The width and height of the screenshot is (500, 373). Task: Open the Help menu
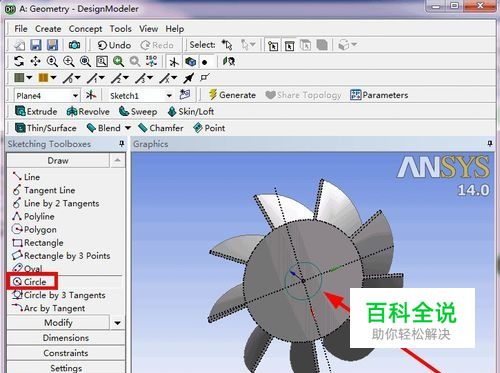pyautogui.click(x=175, y=29)
